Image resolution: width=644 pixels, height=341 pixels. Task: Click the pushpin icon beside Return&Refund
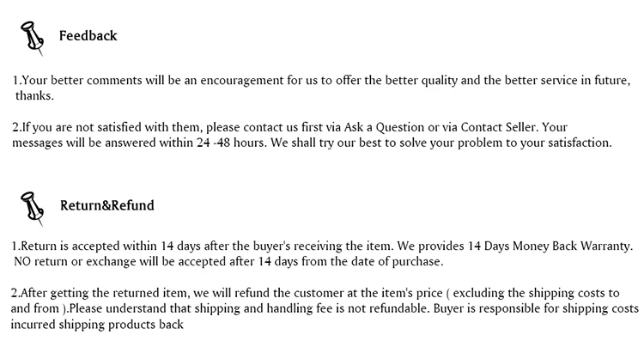[33, 209]
